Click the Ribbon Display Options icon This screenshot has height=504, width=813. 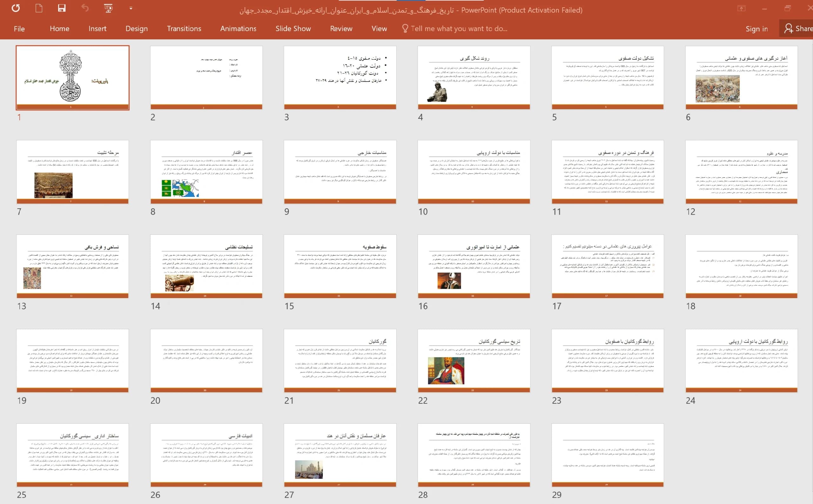pos(741,8)
